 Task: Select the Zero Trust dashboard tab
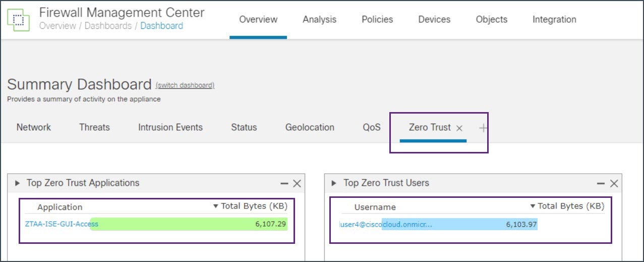pos(430,127)
